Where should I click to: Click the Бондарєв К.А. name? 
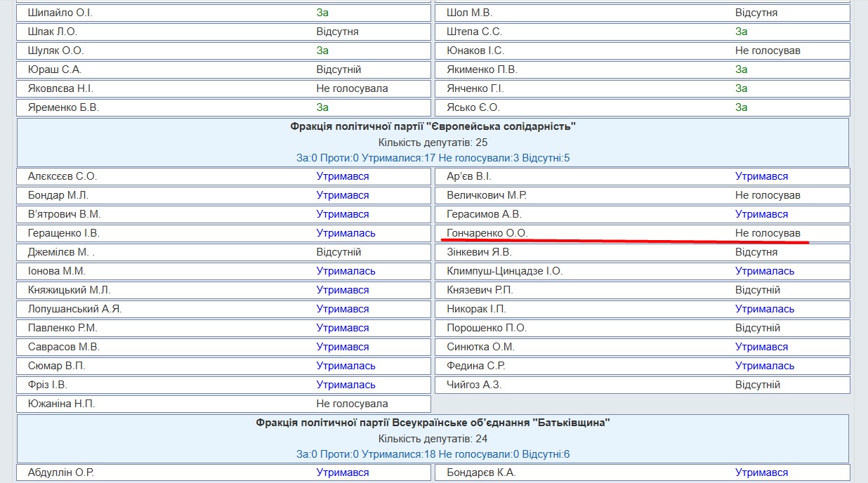481,472
